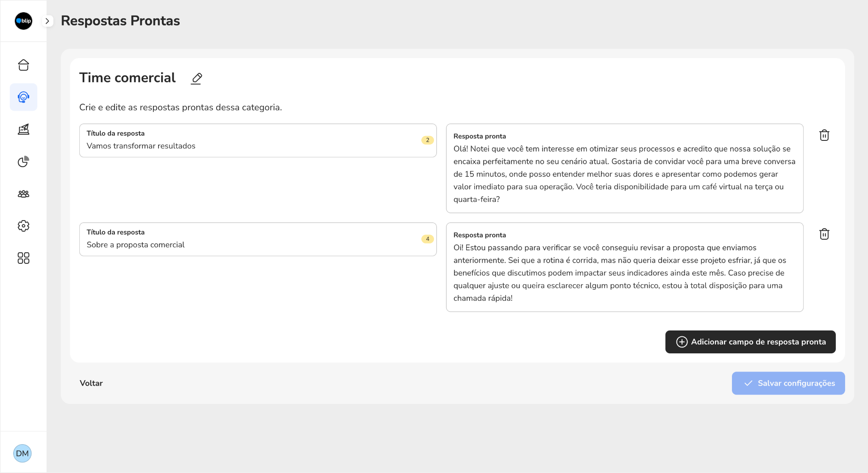The image size is (868, 473).
Task: Click Adicionar campo de resposta pronta
Action: click(750, 342)
